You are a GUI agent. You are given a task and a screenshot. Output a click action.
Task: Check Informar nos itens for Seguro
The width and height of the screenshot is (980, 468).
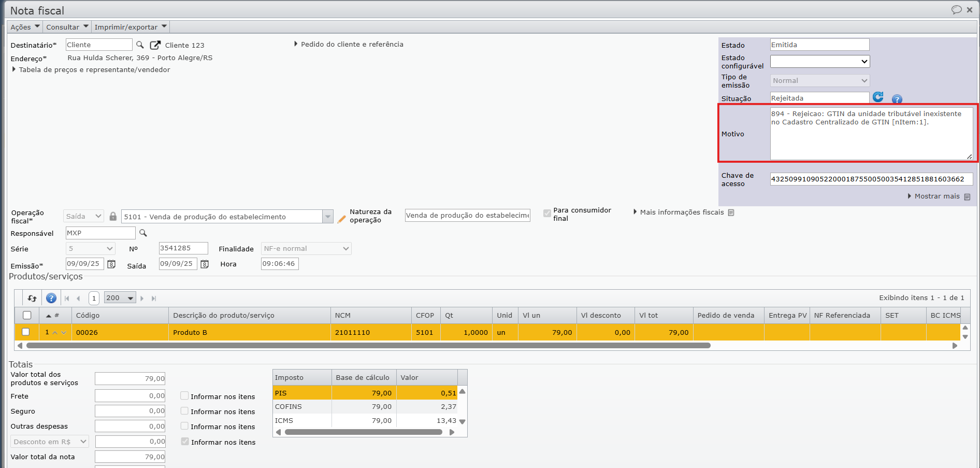[x=184, y=411]
